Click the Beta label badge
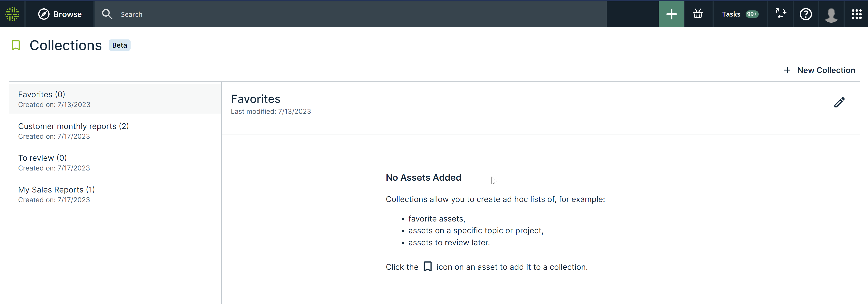The height and width of the screenshot is (304, 868). (x=120, y=45)
